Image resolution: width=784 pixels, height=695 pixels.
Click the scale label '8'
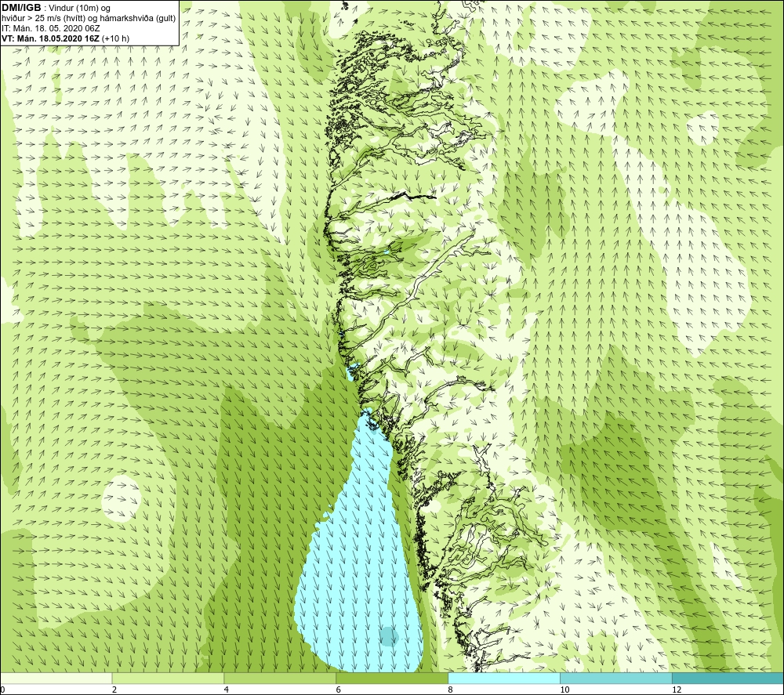[x=451, y=690]
